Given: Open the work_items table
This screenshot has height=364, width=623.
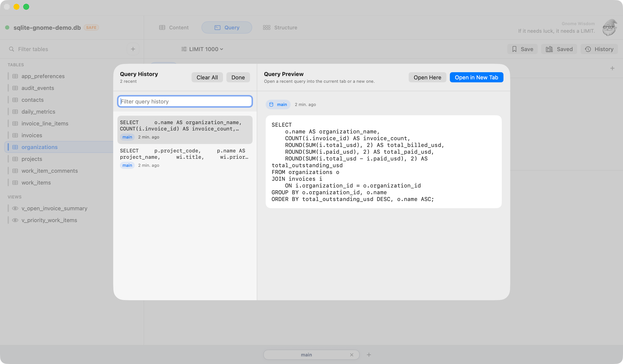Looking at the screenshot, I should click(36, 183).
